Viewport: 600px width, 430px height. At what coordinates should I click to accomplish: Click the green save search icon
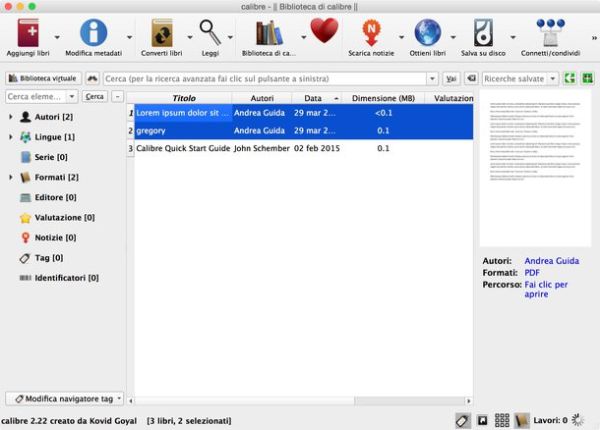(x=570, y=78)
